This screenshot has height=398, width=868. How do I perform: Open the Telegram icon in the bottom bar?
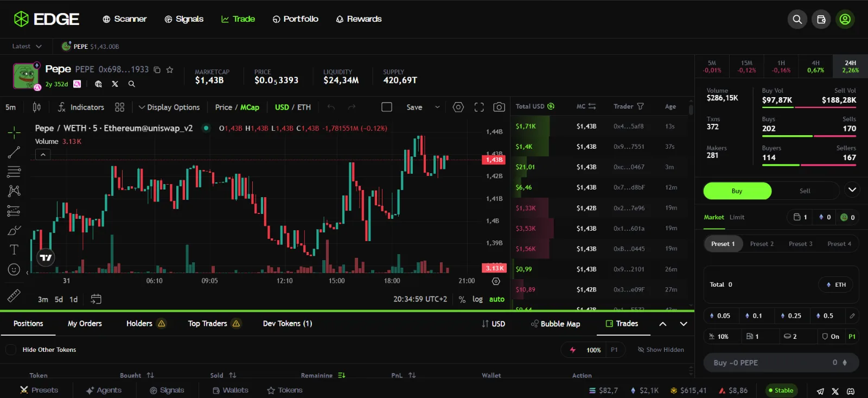(x=820, y=391)
